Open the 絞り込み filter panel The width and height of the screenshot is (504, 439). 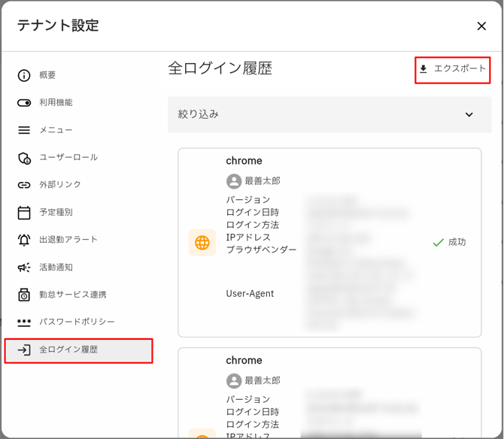click(x=329, y=115)
